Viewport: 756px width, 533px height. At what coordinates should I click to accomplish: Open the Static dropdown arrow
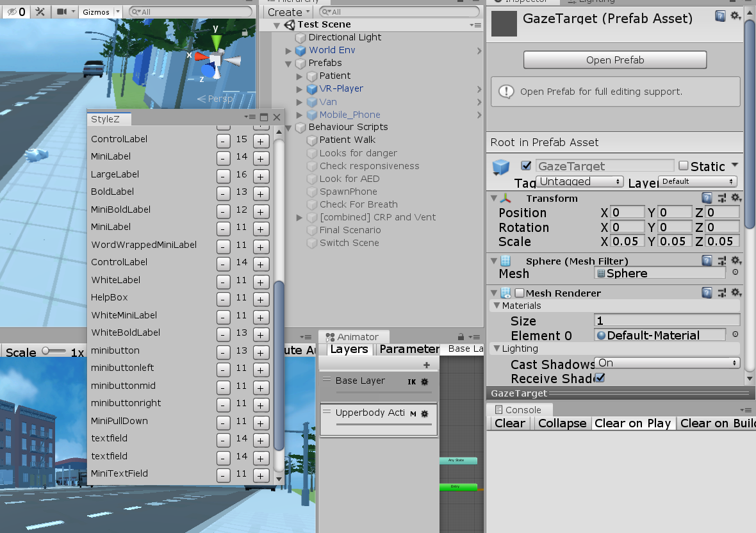click(x=735, y=165)
